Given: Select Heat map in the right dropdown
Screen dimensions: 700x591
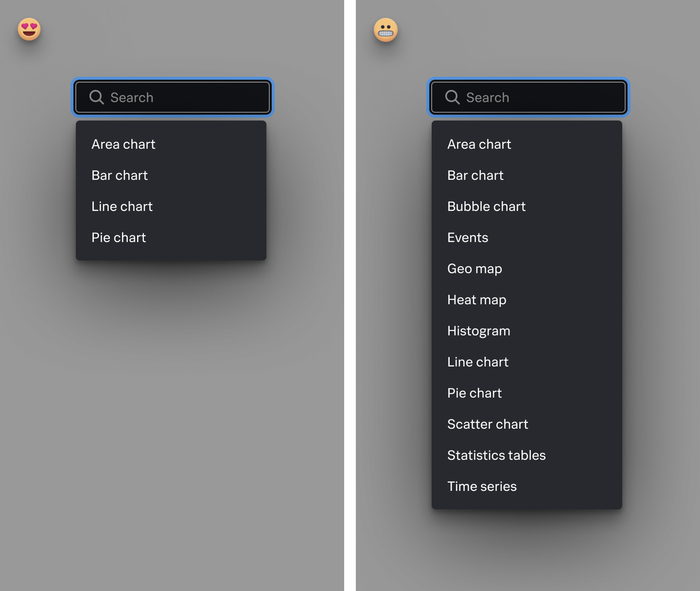Looking at the screenshot, I should click(x=477, y=299).
